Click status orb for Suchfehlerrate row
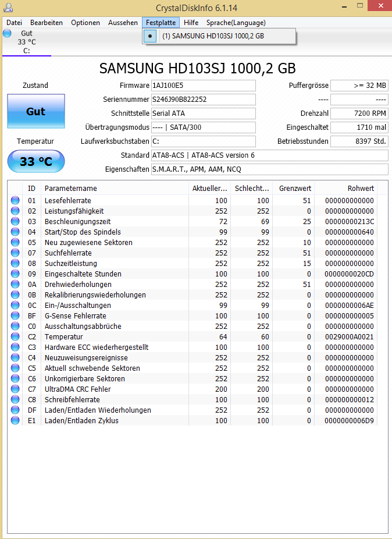The image size is (392, 539). point(15,253)
